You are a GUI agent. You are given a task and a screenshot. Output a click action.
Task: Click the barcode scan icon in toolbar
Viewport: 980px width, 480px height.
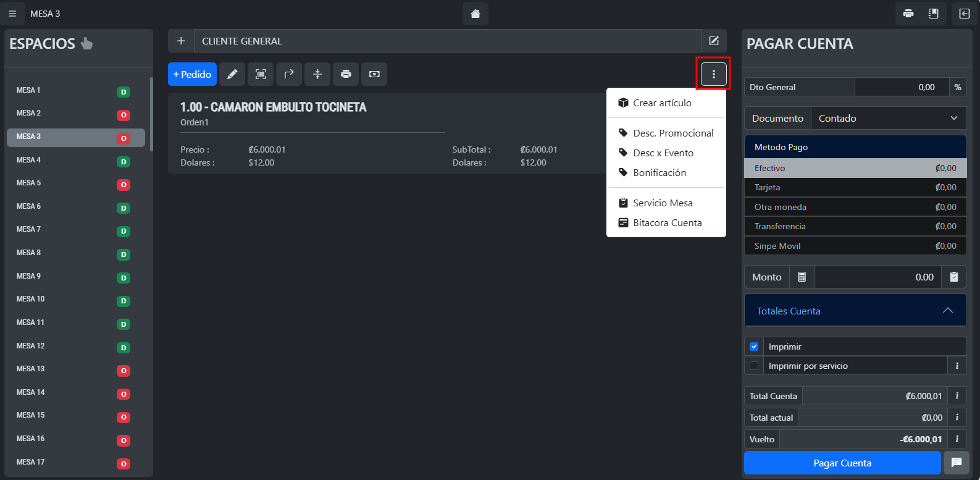[x=261, y=74]
